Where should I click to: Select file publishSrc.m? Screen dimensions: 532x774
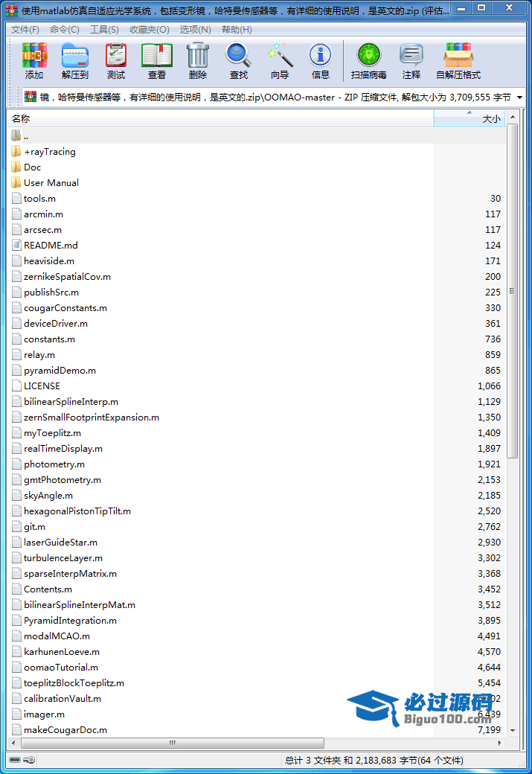[51, 292]
